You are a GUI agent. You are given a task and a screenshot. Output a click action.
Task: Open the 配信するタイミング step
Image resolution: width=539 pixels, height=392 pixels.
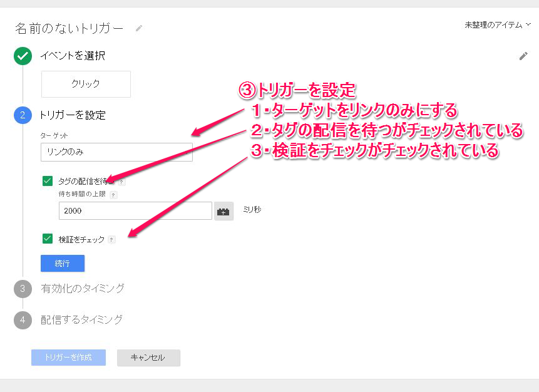pyautogui.click(x=81, y=320)
